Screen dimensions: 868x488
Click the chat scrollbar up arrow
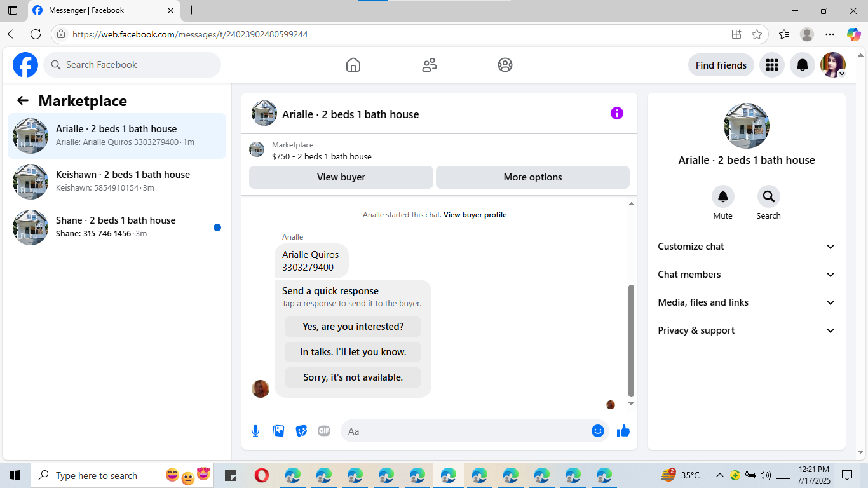click(631, 204)
